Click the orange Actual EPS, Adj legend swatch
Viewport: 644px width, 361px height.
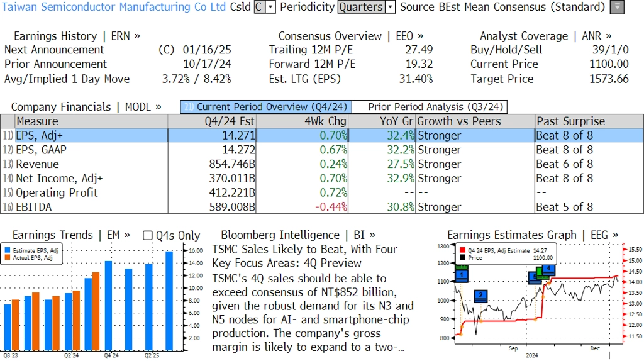click(8, 257)
